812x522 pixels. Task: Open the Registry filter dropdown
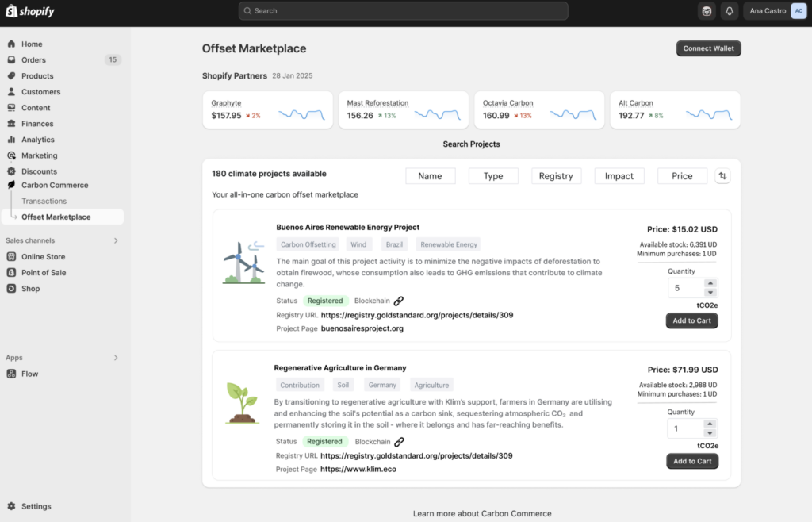point(556,176)
